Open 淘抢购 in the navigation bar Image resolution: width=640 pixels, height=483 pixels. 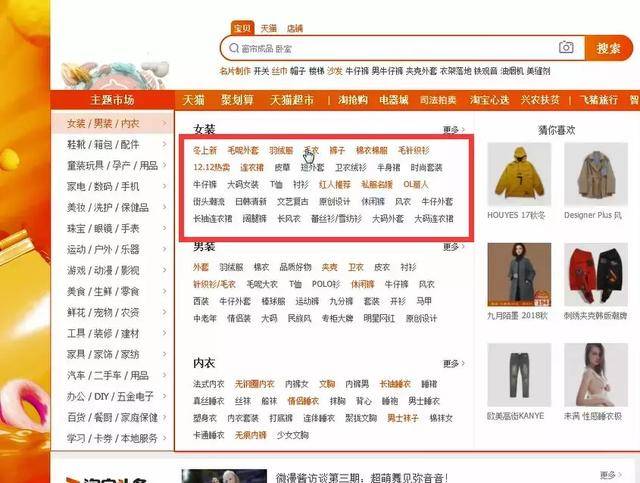coord(353,100)
